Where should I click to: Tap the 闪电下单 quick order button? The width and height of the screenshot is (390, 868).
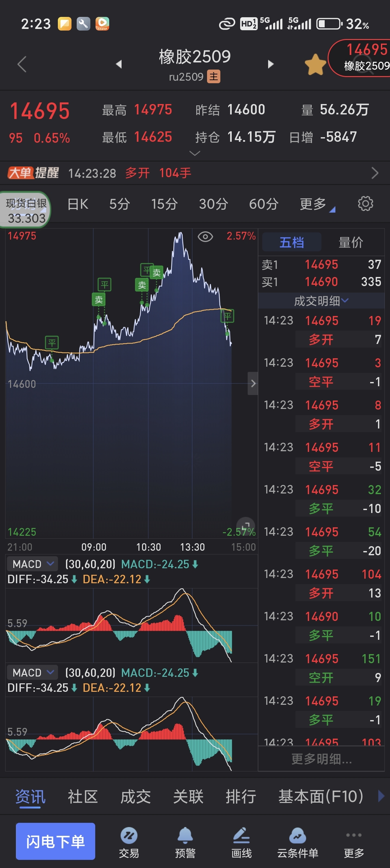pos(56,841)
